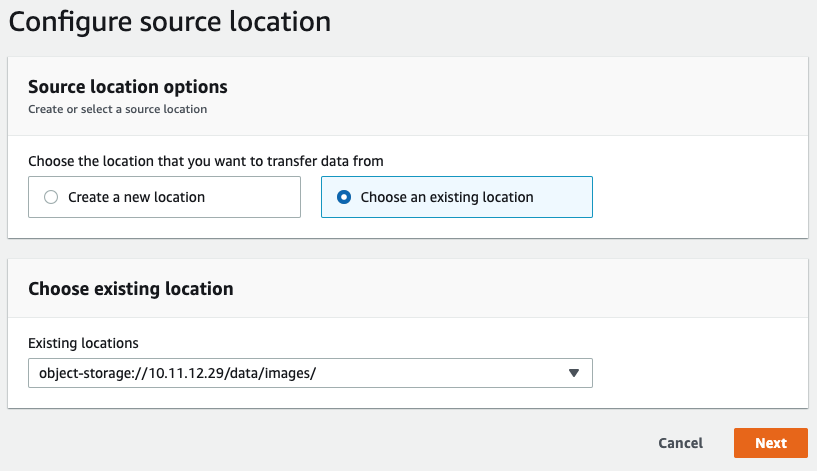Click the Existing locations field label
817x471 pixels.
83,343
